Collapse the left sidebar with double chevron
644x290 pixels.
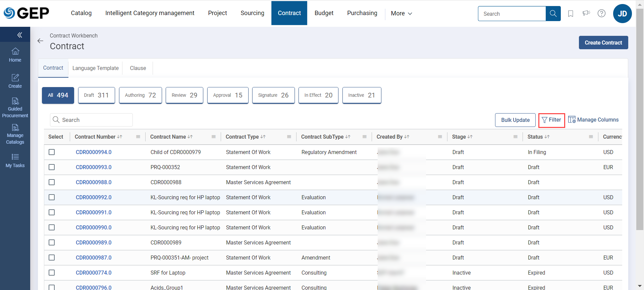point(19,35)
